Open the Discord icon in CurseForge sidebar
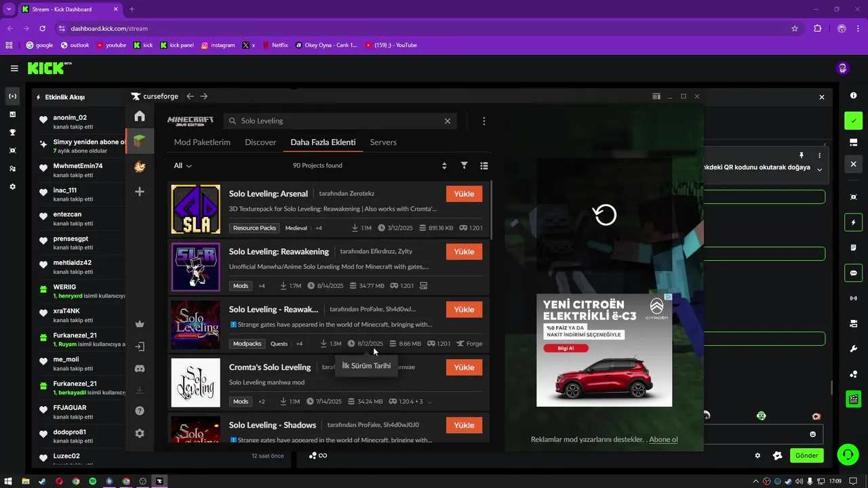868x488 pixels. [x=140, y=368]
